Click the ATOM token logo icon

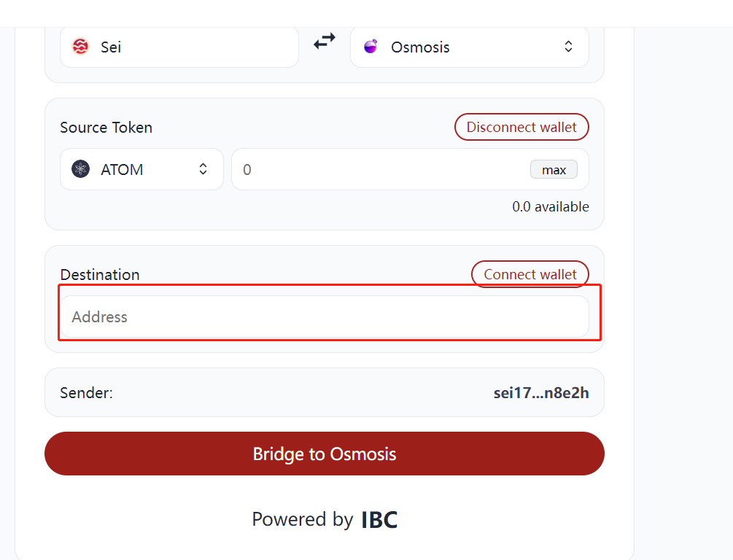(x=80, y=169)
